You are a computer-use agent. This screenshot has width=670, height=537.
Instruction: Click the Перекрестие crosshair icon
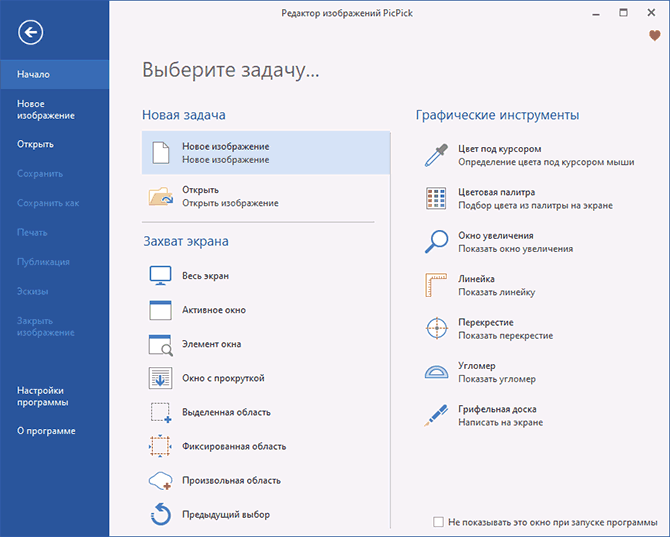[x=437, y=329]
